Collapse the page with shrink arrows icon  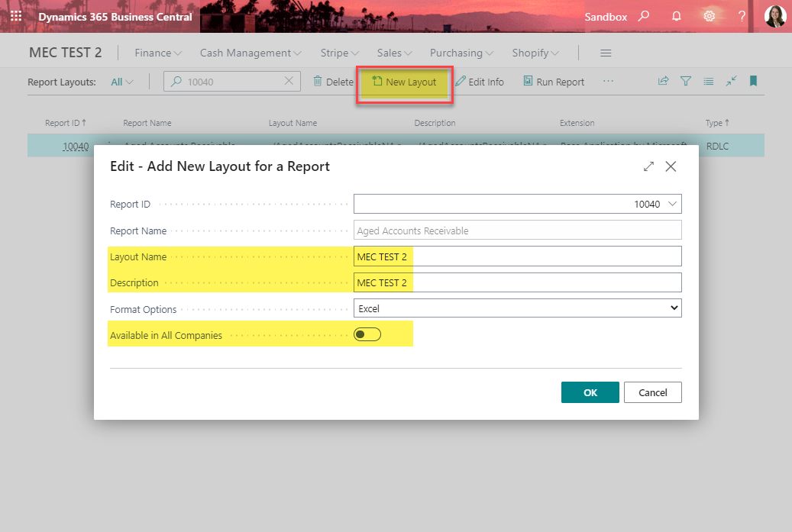(x=731, y=81)
